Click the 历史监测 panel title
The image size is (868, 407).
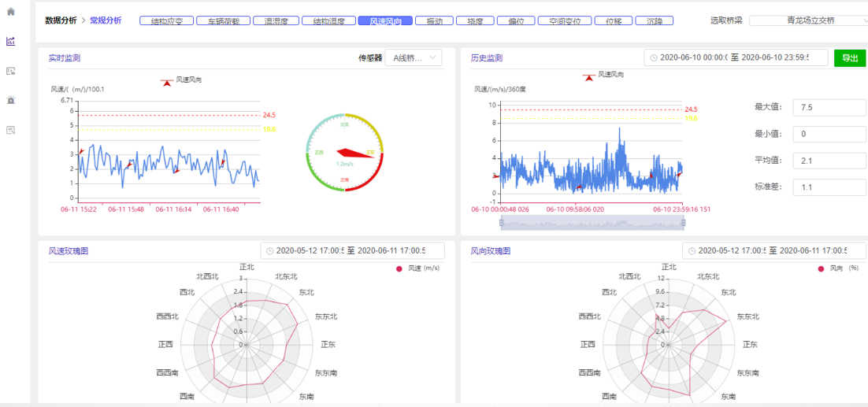point(487,57)
